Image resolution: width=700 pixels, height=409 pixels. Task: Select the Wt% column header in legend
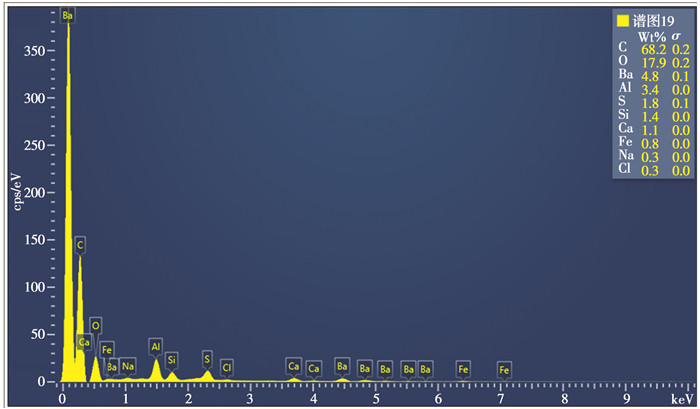651,36
